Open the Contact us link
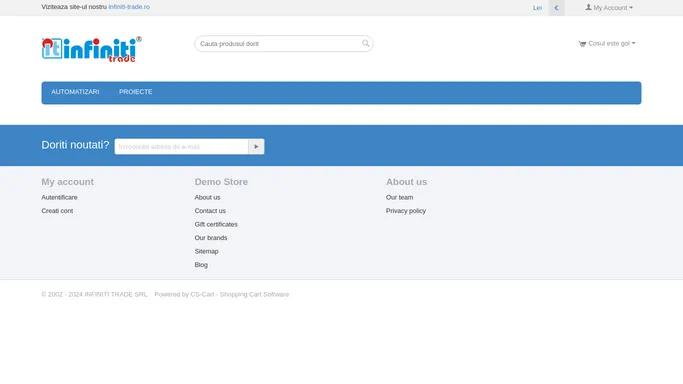The height and width of the screenshot is (384, 683). click(210, 211)
